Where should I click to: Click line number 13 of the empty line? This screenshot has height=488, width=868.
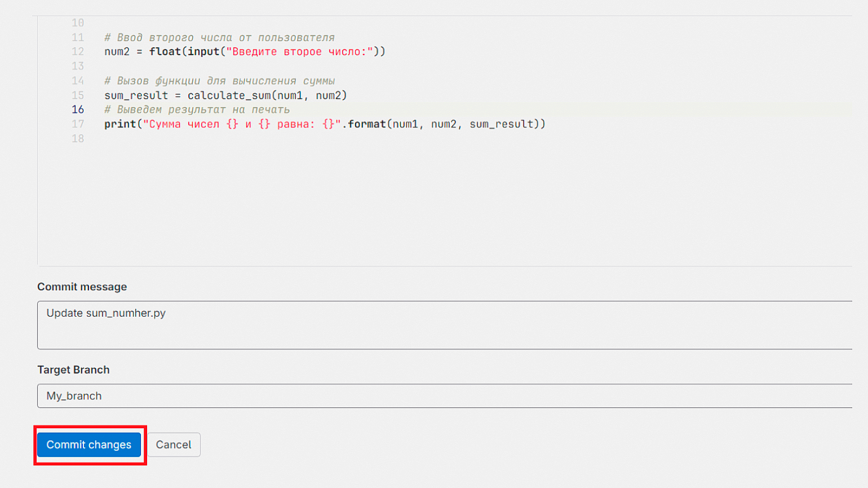(x=78, y=66)
